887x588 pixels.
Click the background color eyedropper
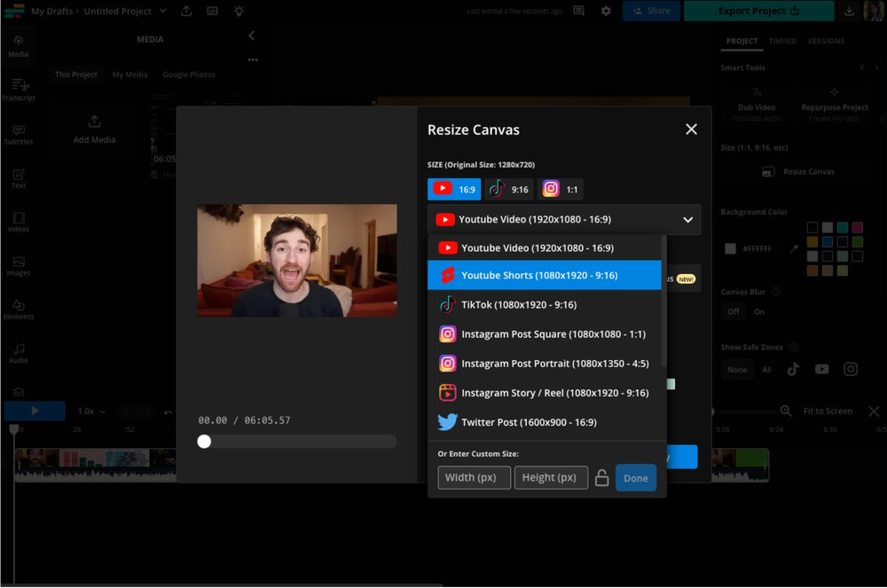794,248
